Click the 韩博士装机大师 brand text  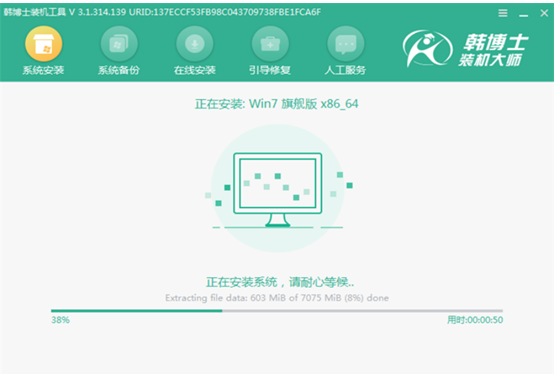coord(493,50)
